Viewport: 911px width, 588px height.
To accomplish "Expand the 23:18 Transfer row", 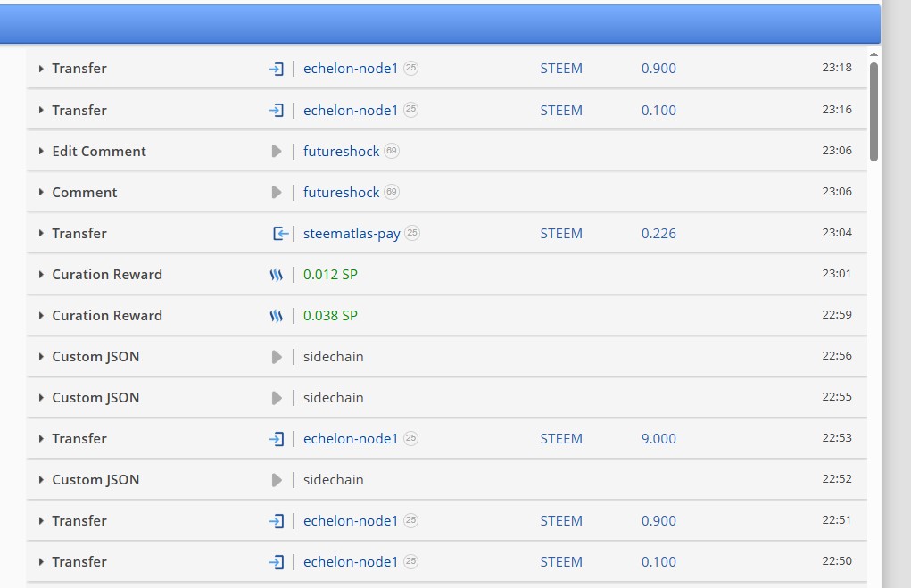I will (x=41, y=69).
